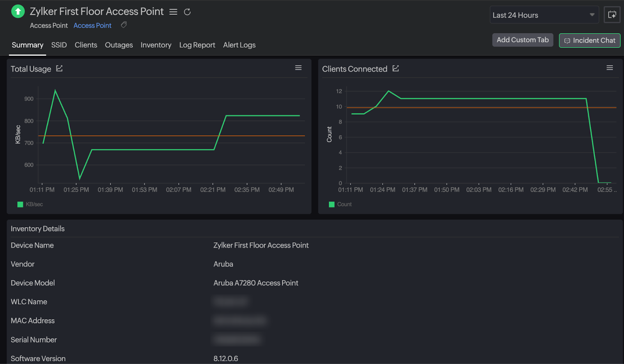This screenshot has width=624, height=364.
Task: Click the tag icon near Access Point label
Action: [124, 25]
